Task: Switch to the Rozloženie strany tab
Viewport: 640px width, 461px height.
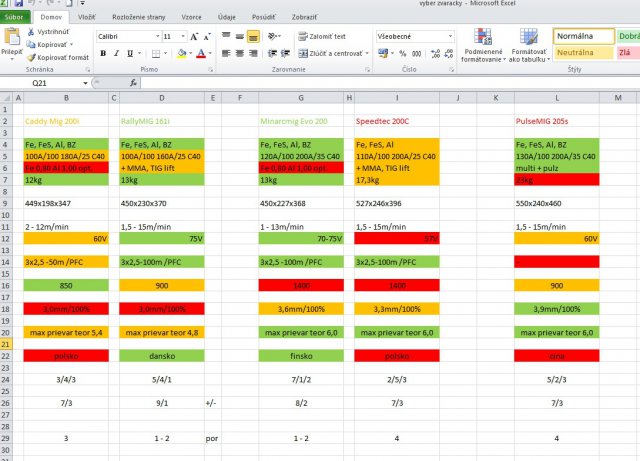Action: 139,17
